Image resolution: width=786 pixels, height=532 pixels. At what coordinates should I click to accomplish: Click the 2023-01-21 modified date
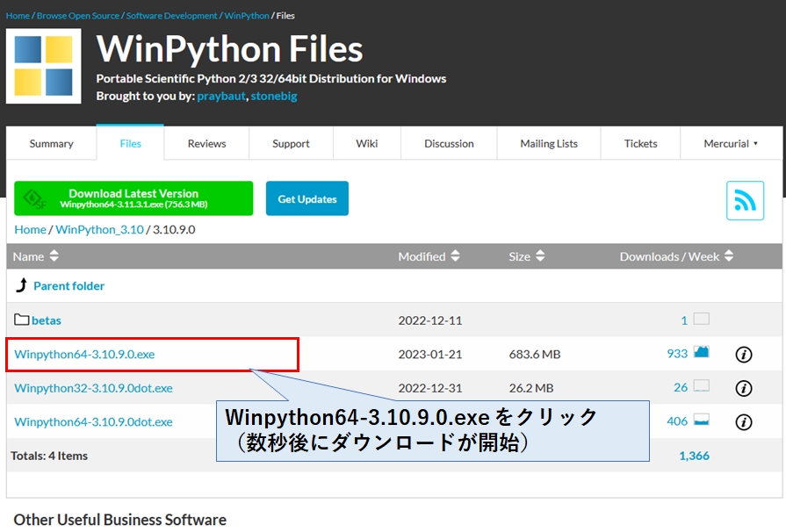[x=430, y=354]
